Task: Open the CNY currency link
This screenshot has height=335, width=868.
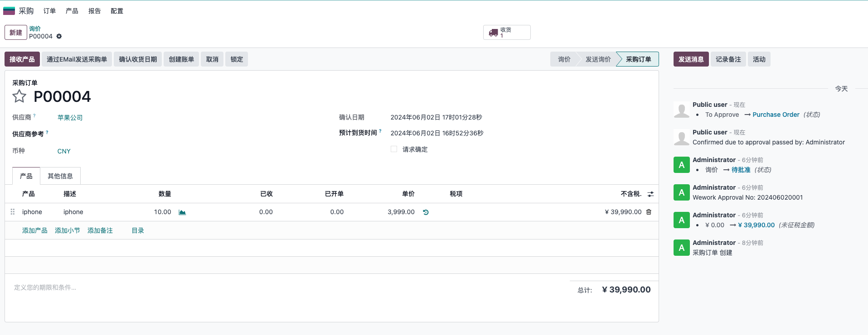Action: click(x=64, y=151)
